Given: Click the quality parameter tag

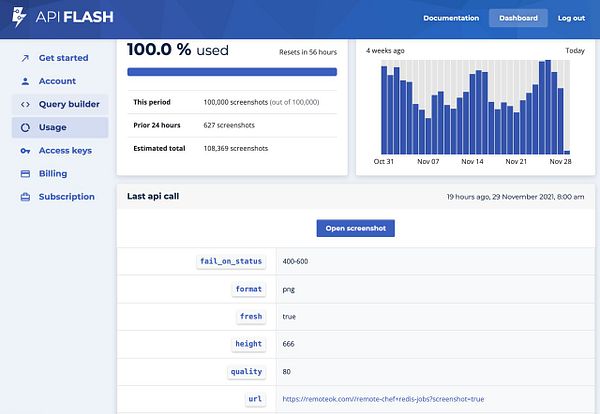Looking at the screenshot, I should pyautogui.click(x=246, y=372).
